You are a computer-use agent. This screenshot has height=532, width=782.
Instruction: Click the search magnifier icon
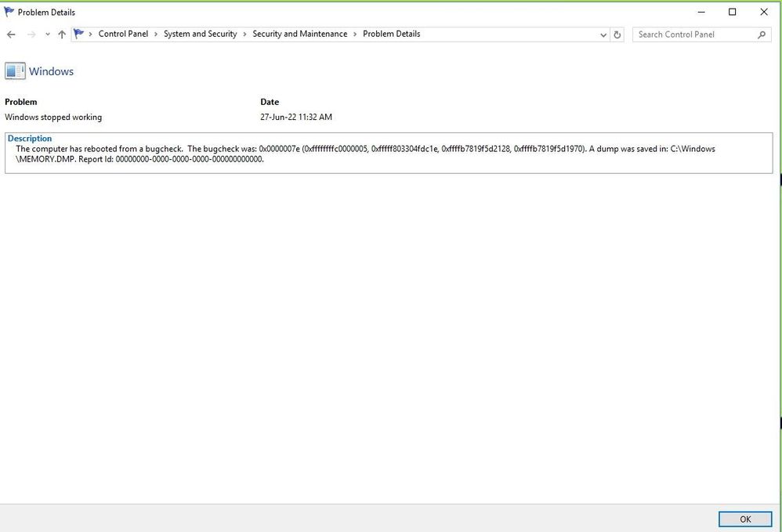[x=762, y=34]
